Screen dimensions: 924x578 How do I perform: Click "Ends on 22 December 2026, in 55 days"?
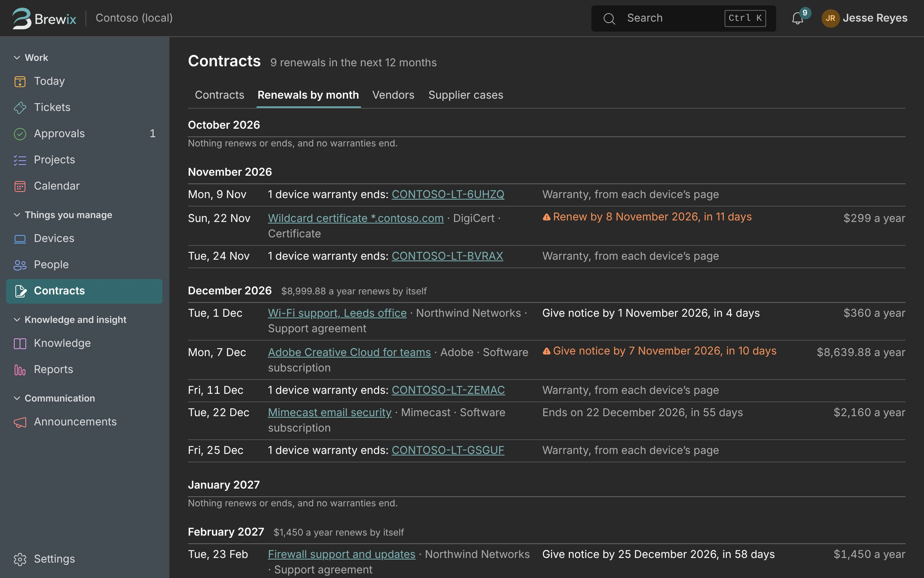coord(643,413)
